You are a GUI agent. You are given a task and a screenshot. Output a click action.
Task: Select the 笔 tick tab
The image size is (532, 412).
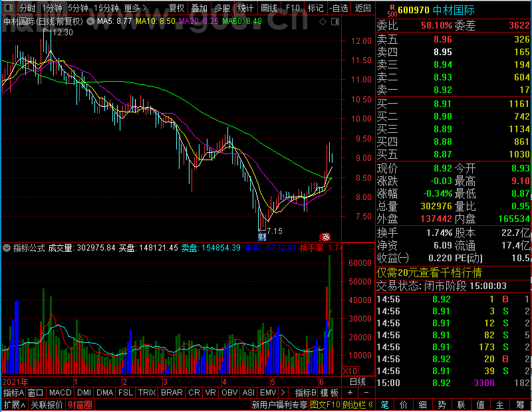point(384,405)
